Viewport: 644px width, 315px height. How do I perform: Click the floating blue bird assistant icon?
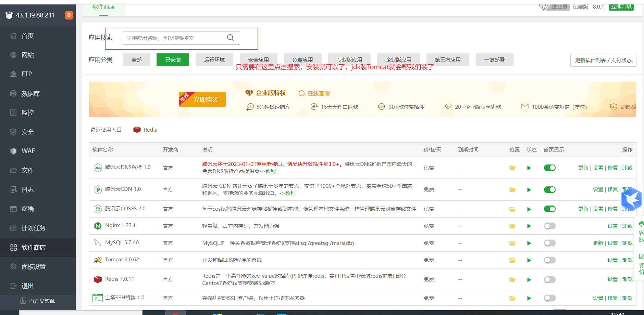(x=631, y=199)
